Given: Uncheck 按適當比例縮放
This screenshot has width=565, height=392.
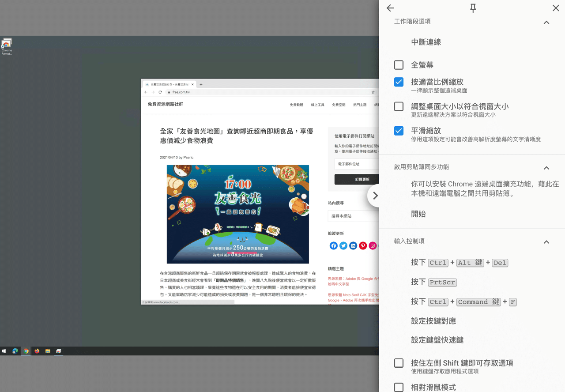Looking at the screenshot, I should pyautogui.click(x=399, y=82).
